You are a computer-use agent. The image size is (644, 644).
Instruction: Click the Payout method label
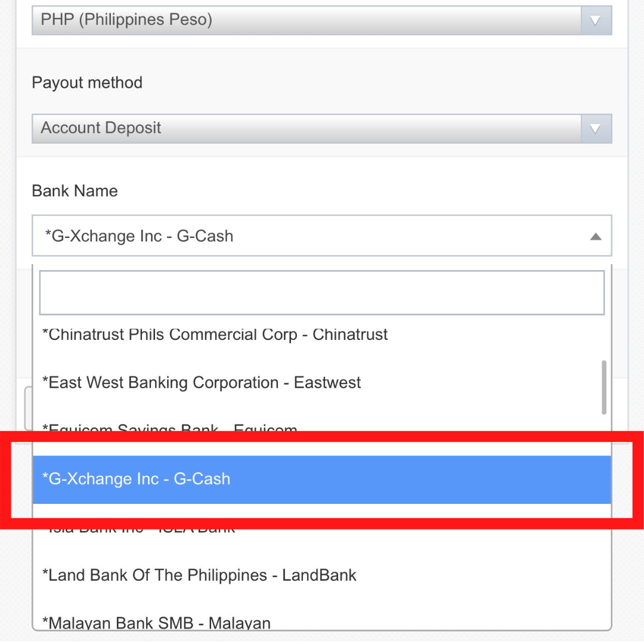pos(86,83)
